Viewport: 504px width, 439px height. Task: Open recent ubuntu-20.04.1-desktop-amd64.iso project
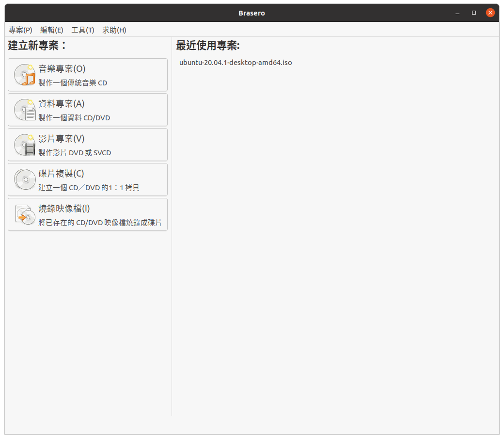click(236, 63)
